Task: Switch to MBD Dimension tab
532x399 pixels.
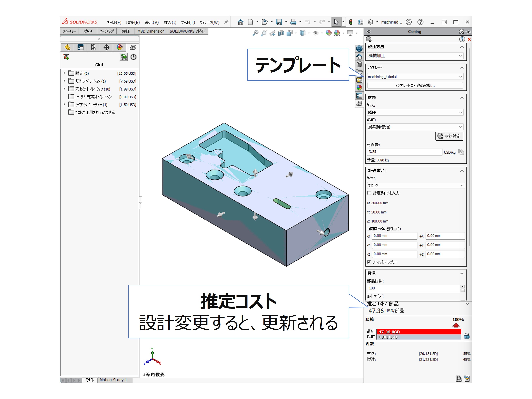Action: (x=151, y=31)
